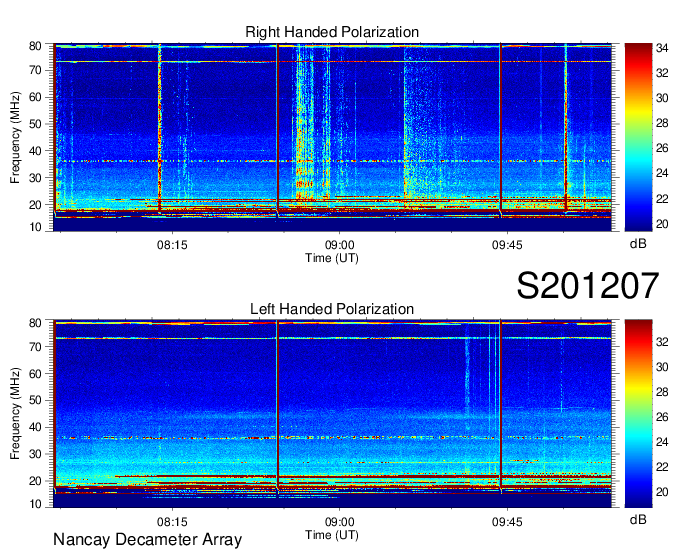The image size is (680, 552).
Task: Click the "32" value on Left Handed color scale
Action: point(662,342)
